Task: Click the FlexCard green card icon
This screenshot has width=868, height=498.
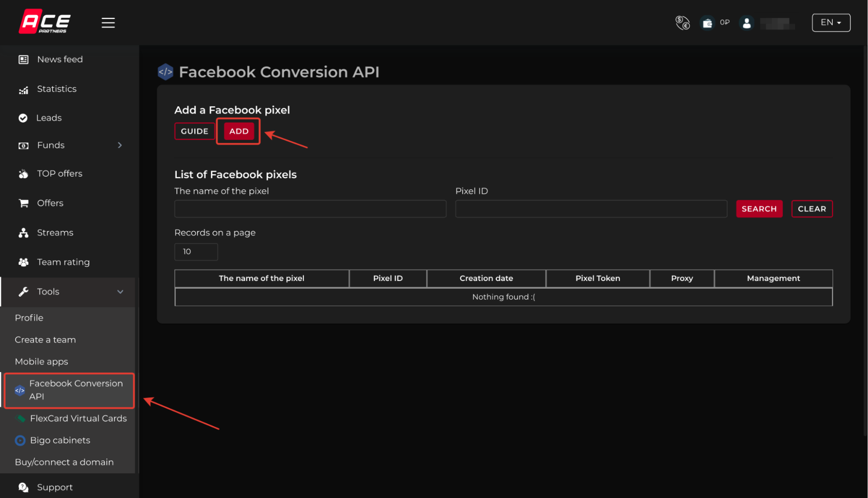Action: 20,419
